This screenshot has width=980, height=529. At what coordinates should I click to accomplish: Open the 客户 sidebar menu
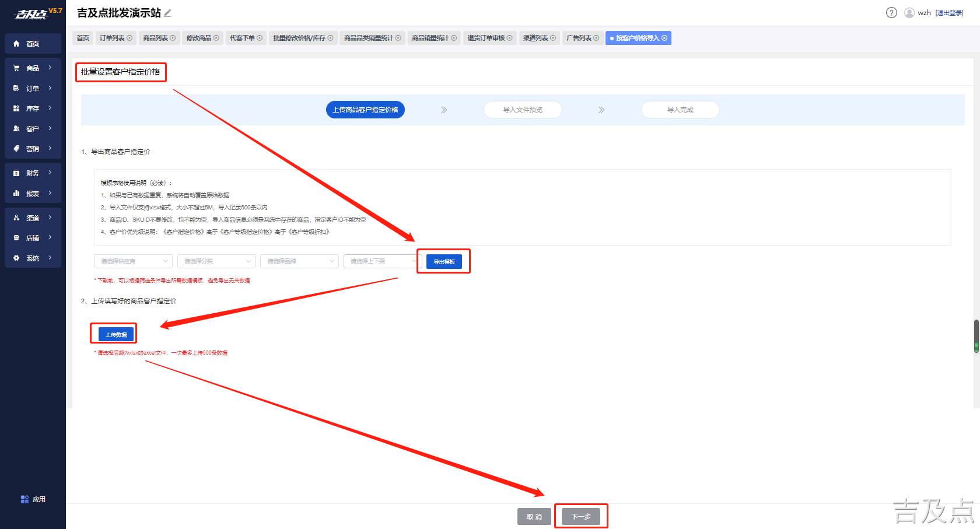point(33,129)
